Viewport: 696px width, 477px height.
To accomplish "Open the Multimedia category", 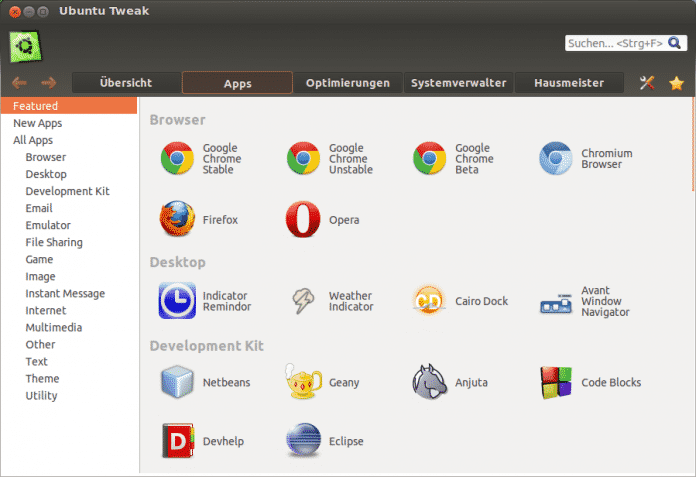I will (x=69, y=327).
